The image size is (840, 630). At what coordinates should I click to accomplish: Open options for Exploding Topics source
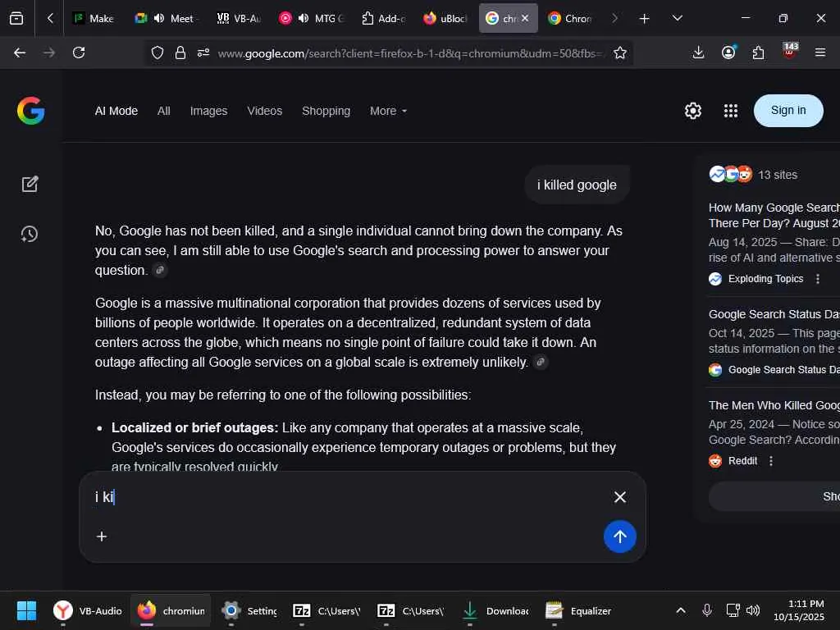click(x=818, y=279)
